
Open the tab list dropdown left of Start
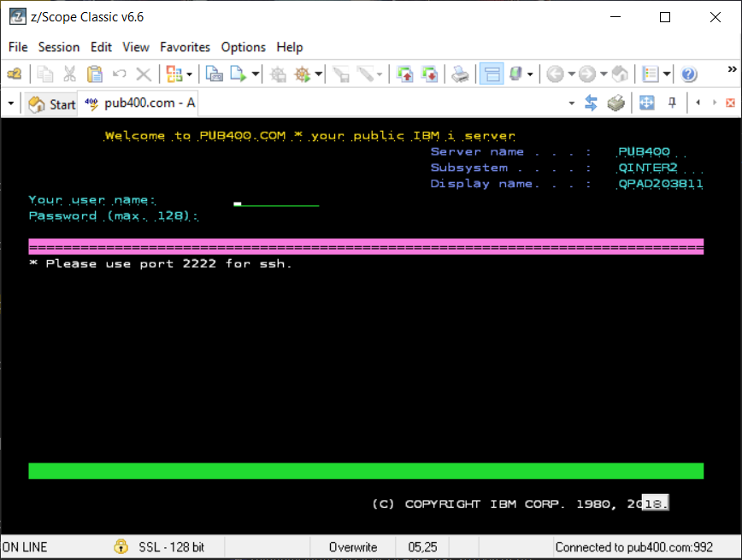[x=11, y=103]
